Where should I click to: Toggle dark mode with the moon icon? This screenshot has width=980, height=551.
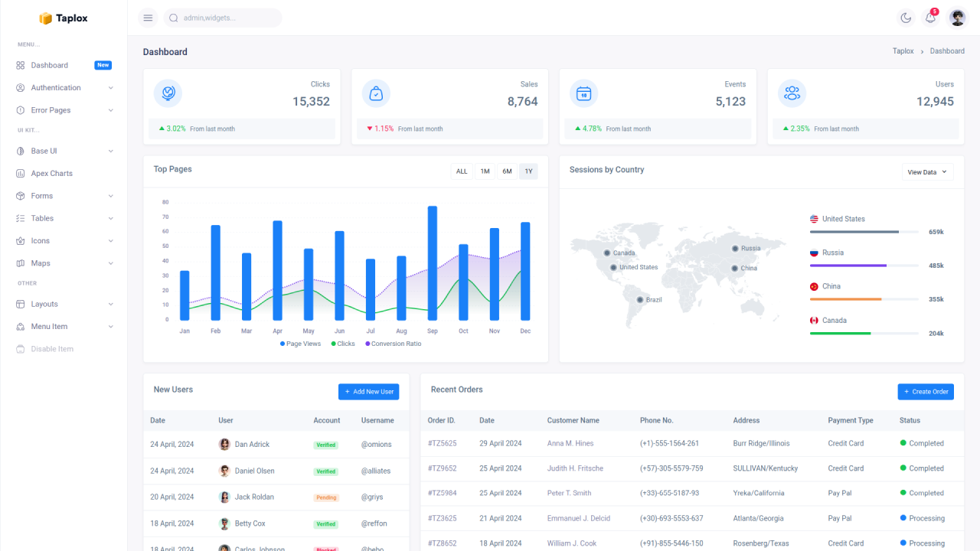tap(906, 17)
